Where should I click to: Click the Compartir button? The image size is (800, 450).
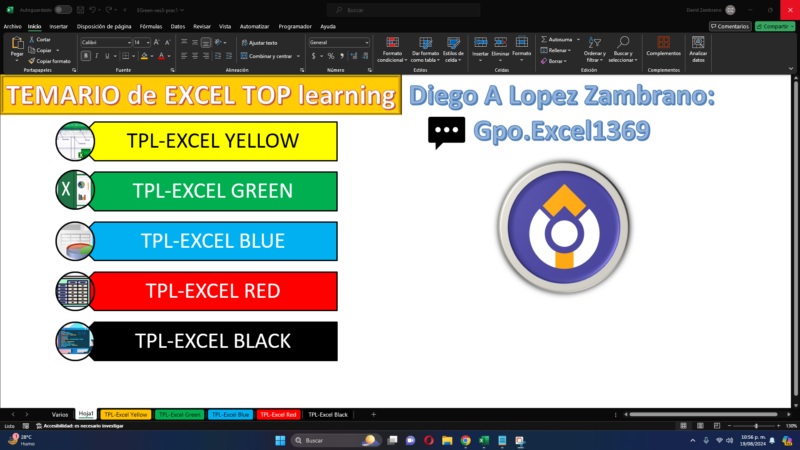click(x=774, y=27)
